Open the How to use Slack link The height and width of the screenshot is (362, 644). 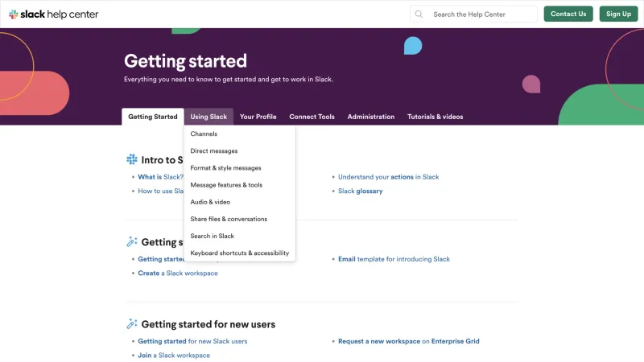[x=160, y=191]
